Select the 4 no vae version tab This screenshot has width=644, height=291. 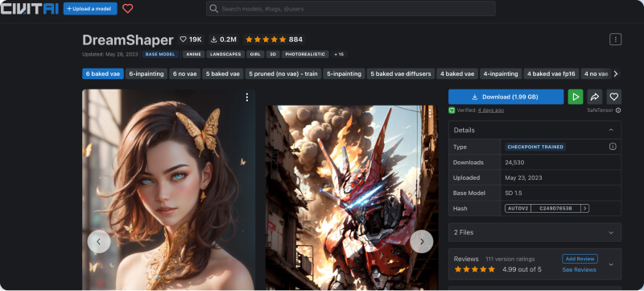coord(596,74)
